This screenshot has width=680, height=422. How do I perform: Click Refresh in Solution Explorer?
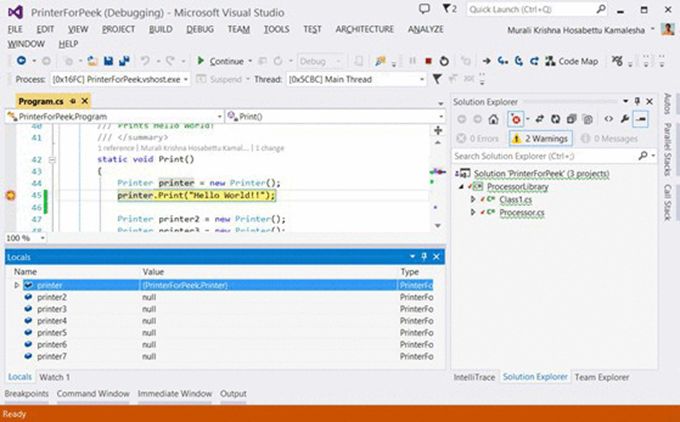point(556,119)
